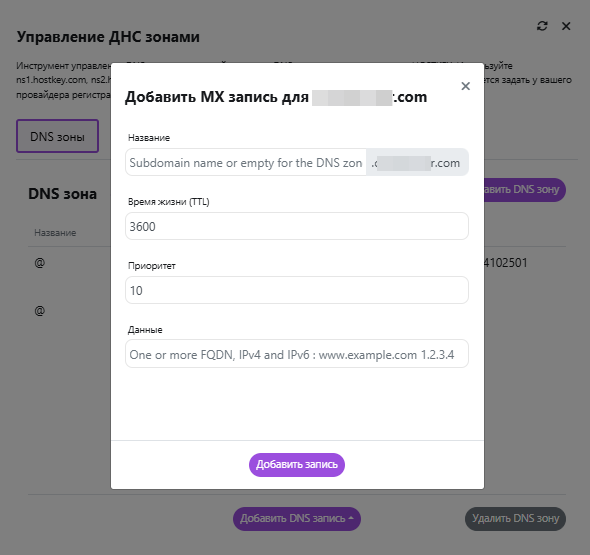Switch to the DNS зоны tab

57,136
